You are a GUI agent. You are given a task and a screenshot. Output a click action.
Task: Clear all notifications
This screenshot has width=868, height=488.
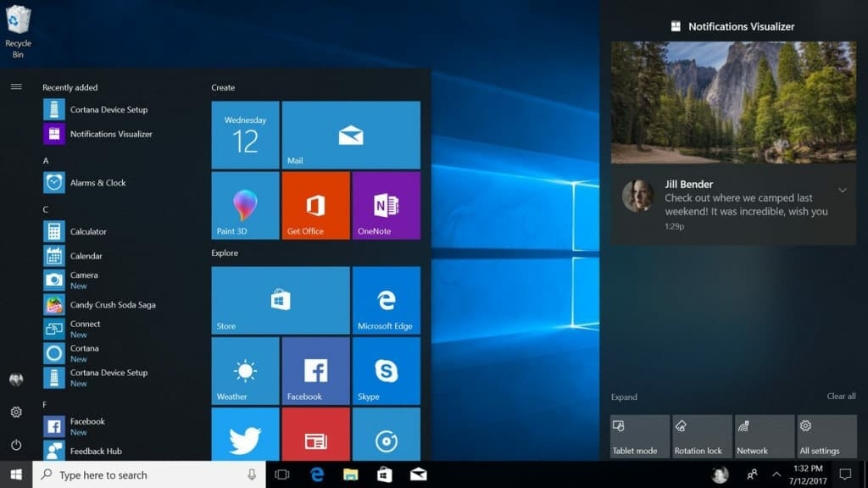tap(841, 396)
